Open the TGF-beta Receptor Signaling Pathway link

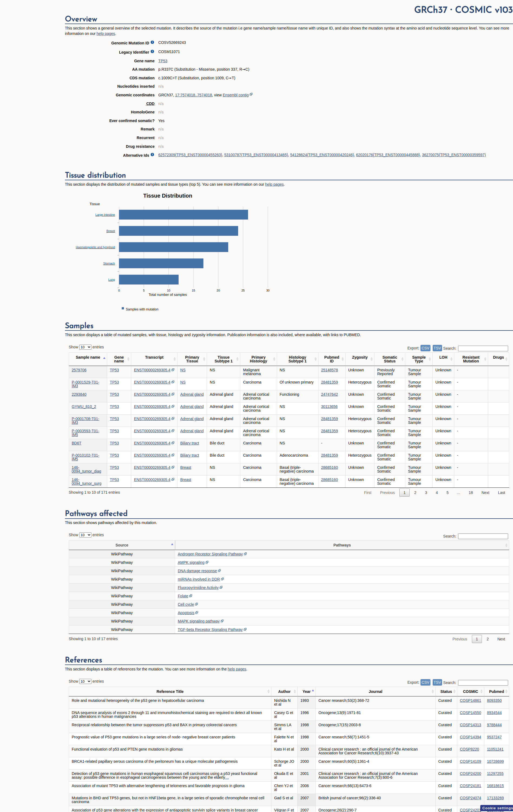click(x=210, y=630)
